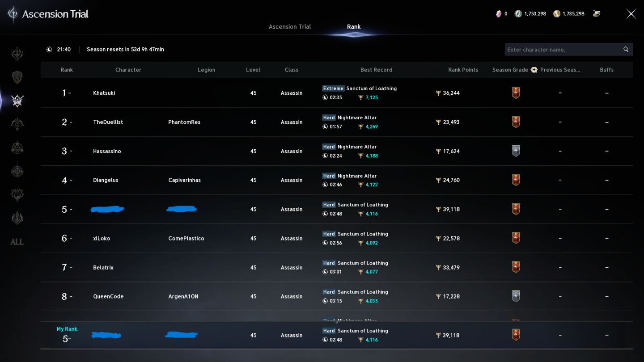
Task: Select the bow-shaped Ranger class icon
Action: [17, 124]
